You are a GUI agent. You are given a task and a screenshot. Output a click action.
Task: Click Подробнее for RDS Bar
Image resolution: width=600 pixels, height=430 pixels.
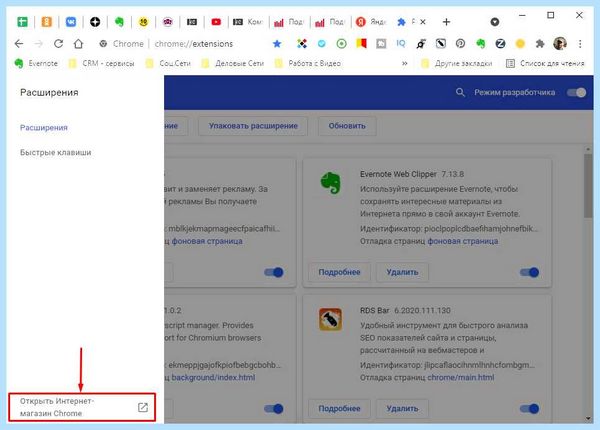339,409
